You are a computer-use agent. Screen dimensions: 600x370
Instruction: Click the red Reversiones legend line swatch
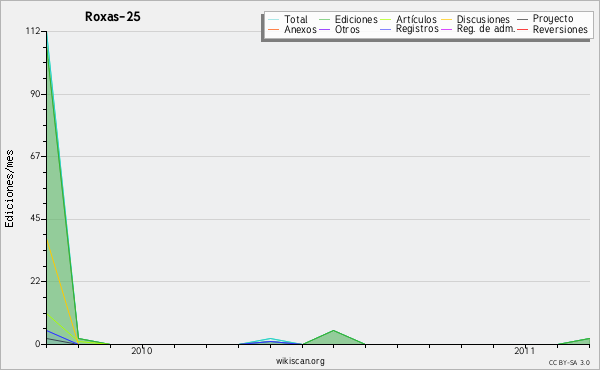point(522,29)
